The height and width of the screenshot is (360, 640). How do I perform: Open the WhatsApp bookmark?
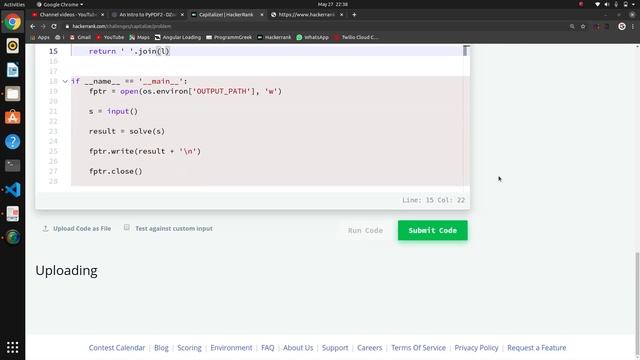tap(312, 37)
